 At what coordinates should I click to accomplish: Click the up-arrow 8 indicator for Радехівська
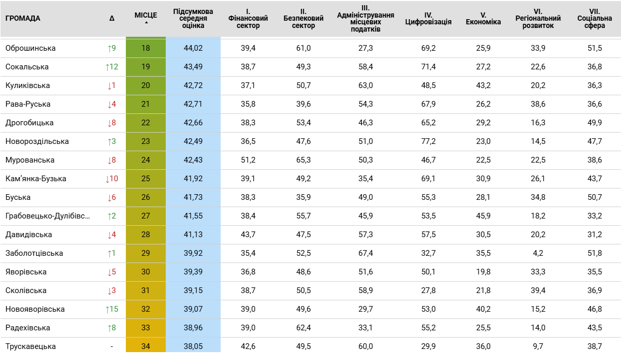click(x=112, y=328)
